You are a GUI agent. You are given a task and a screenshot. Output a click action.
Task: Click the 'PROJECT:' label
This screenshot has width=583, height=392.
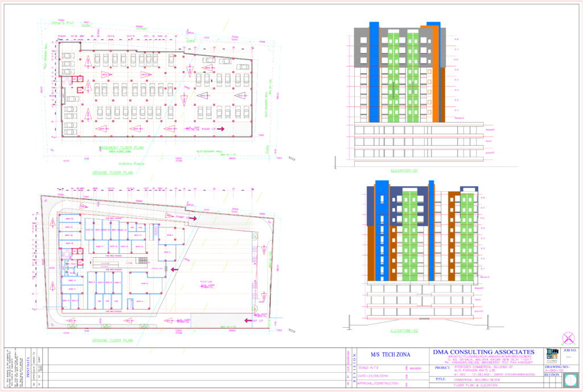pos(442,368)
